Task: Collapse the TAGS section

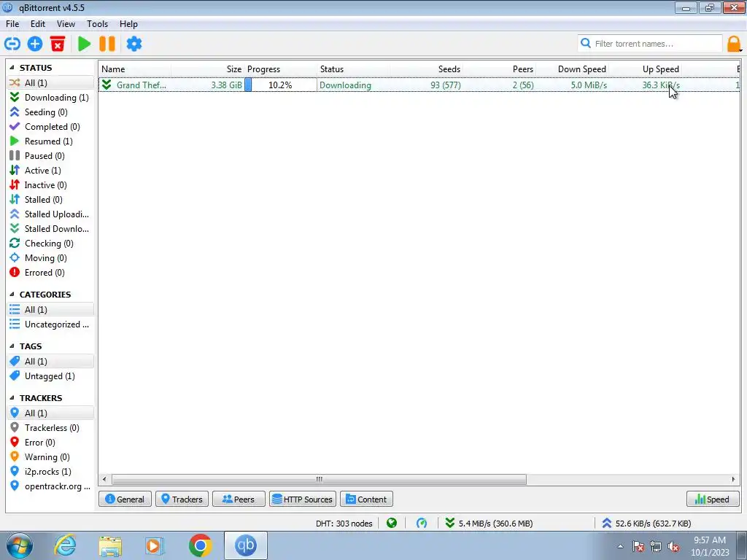Action: click(x=12, y=346)
